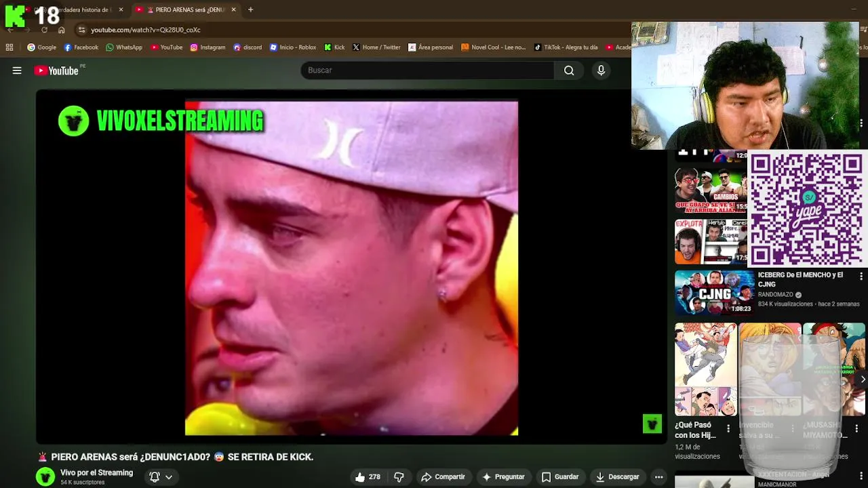Close the PIERO ARENAS tab
The image size is (868, 488).
pos(234,9)
